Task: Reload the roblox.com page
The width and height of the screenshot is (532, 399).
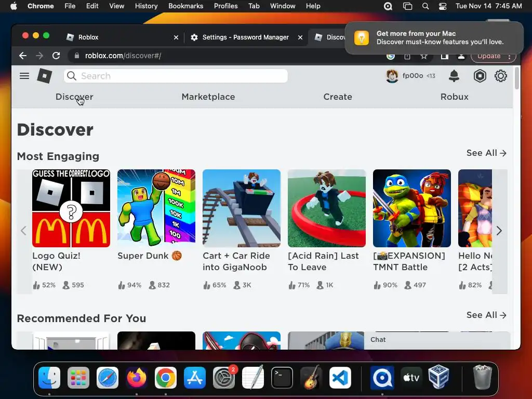Action: click(56, 56)
